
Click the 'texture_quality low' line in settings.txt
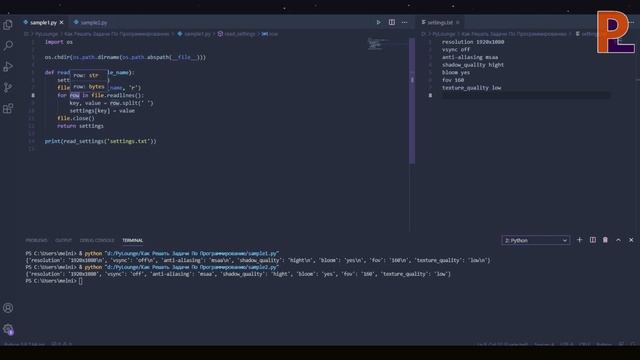click(x=471, y=88)
